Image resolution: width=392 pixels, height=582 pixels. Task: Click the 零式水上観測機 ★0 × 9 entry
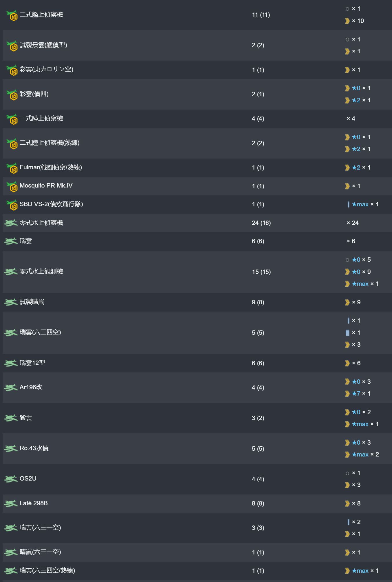tap(358, 272)
